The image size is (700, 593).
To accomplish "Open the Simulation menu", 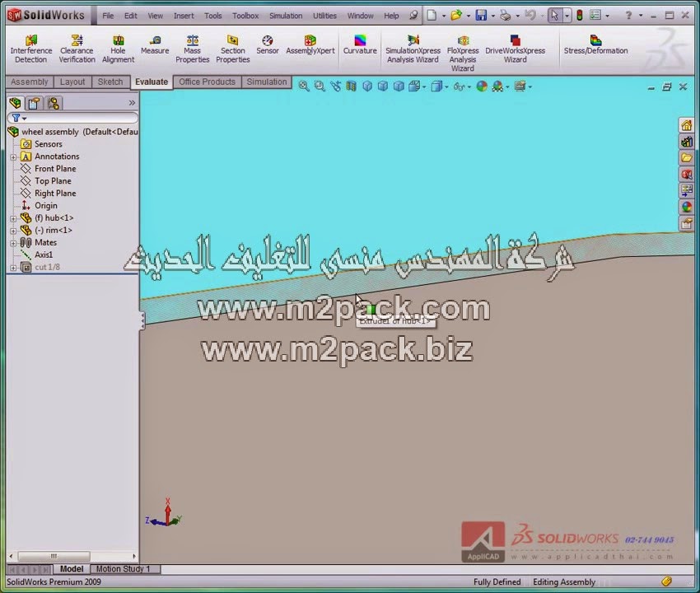I will click(x=286, y=16).
